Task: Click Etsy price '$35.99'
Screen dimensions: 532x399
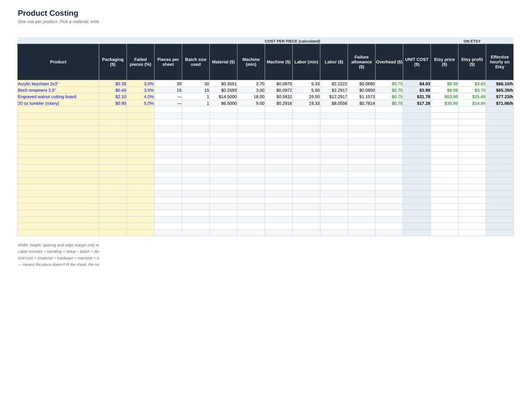Action: click(444, 103)
